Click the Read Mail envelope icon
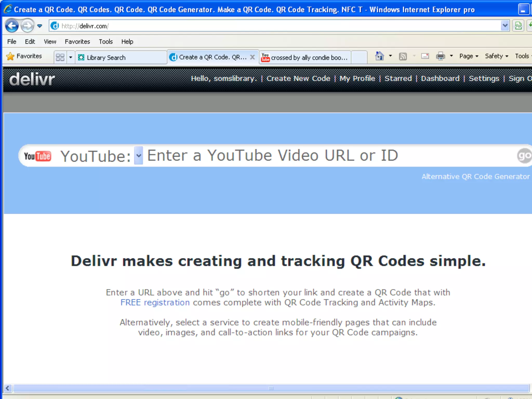The height and width of the screenshot is (399, 532). pyautogui.click(x=425, y=56)
